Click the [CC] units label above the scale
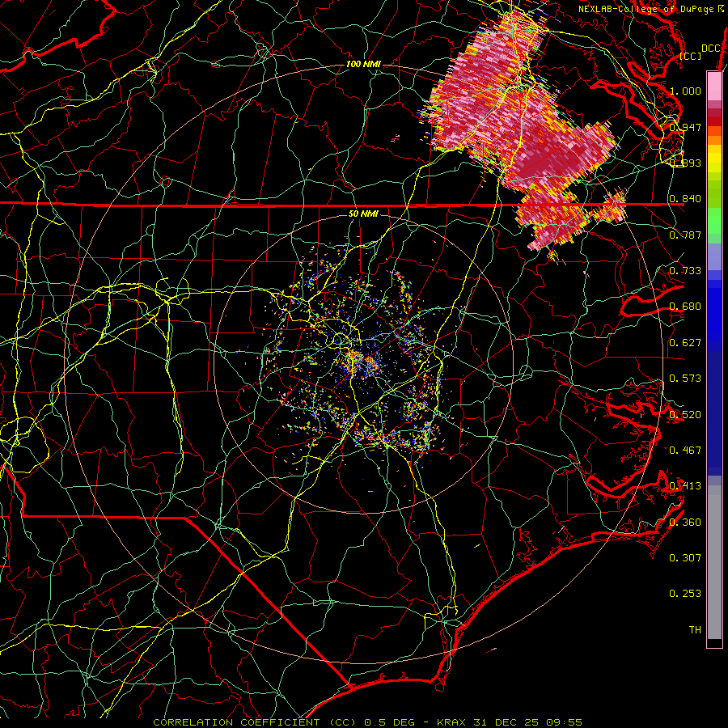The height and width of the screenshot is (728, 728). click(x=691, y=56)
